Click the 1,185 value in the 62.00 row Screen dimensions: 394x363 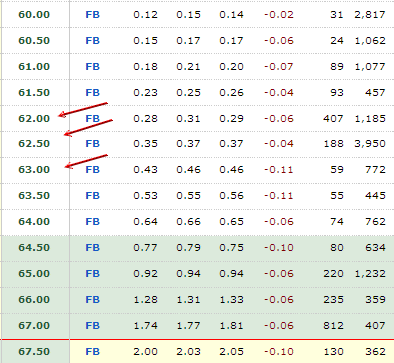[x=370, y=119]
